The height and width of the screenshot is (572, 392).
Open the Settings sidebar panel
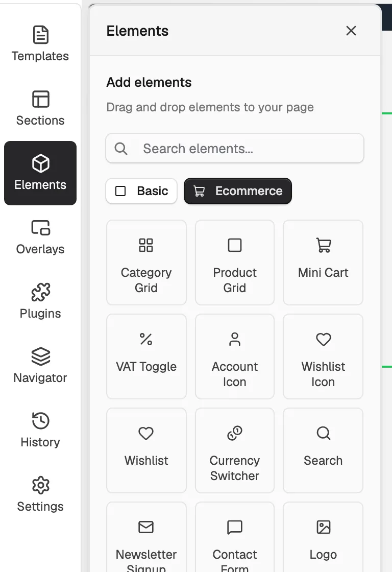pos(40,495)
